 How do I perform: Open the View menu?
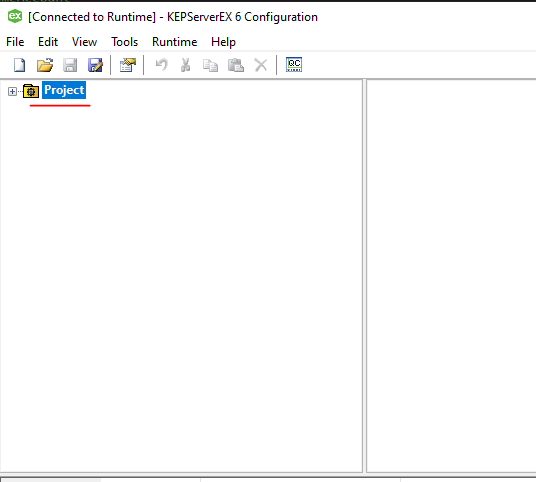click(84, 42)
